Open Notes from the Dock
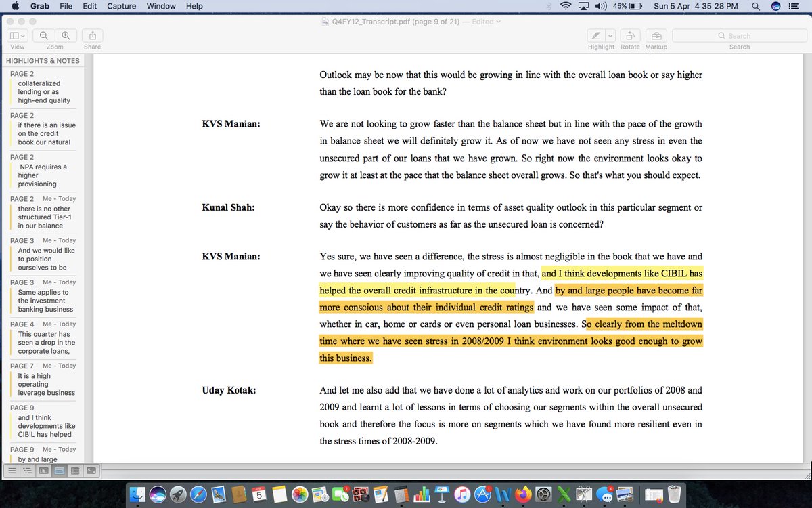 pyautogui.click(x=279, y=494)
